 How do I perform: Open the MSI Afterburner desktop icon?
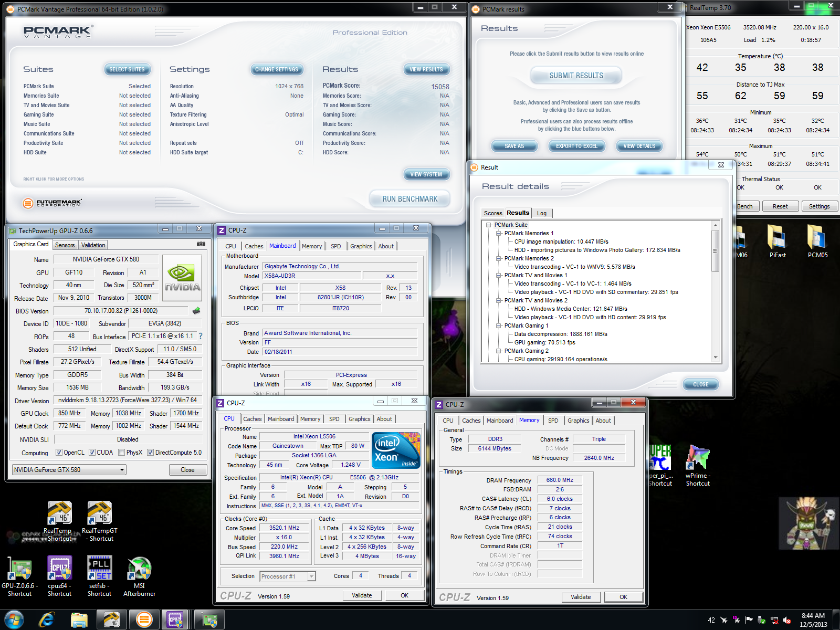coord(139,576)
